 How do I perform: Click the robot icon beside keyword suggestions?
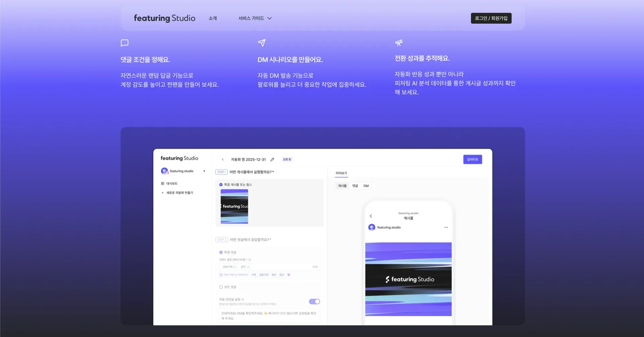221,275
